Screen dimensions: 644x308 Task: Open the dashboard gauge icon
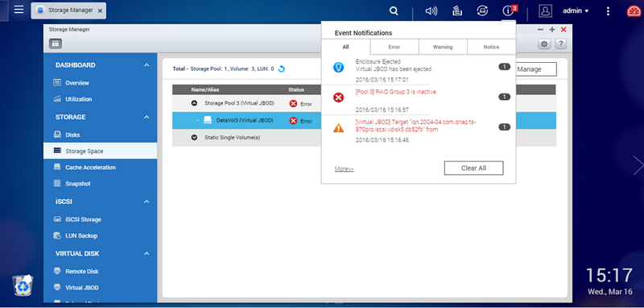634,11
